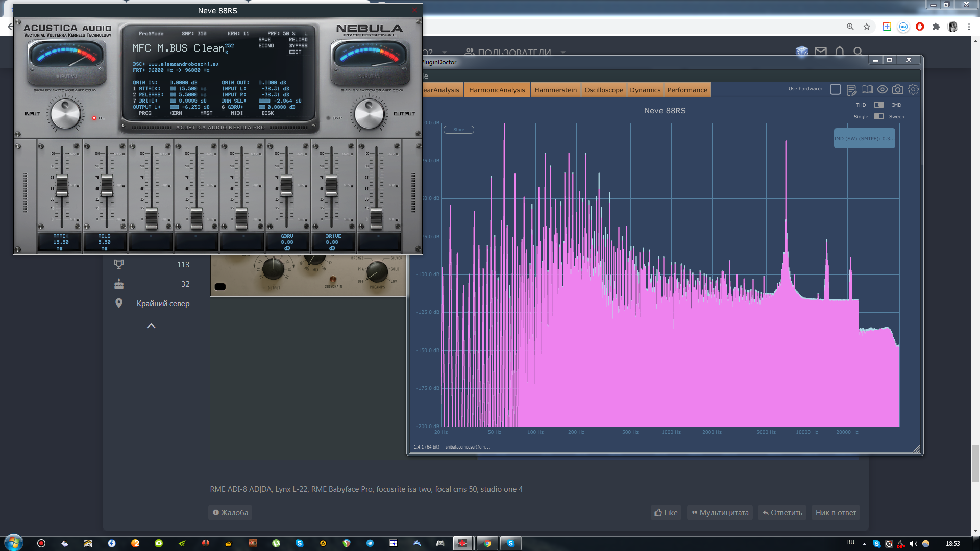
Task: Click the RELS fader handle
Action: (x=107, y=186)
